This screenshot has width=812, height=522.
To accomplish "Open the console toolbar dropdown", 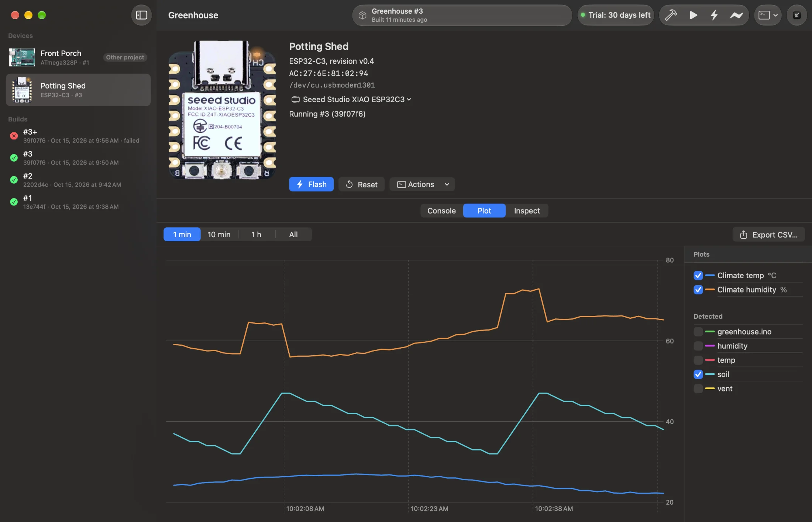I will (768, 15).
